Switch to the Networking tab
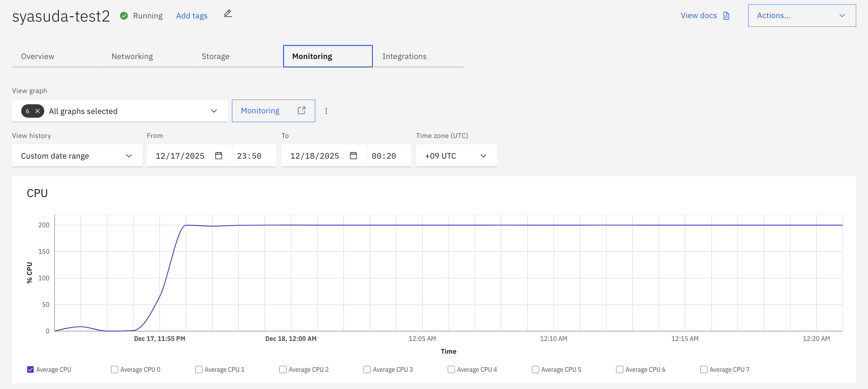The image size is (868, 389). point(132,56)
